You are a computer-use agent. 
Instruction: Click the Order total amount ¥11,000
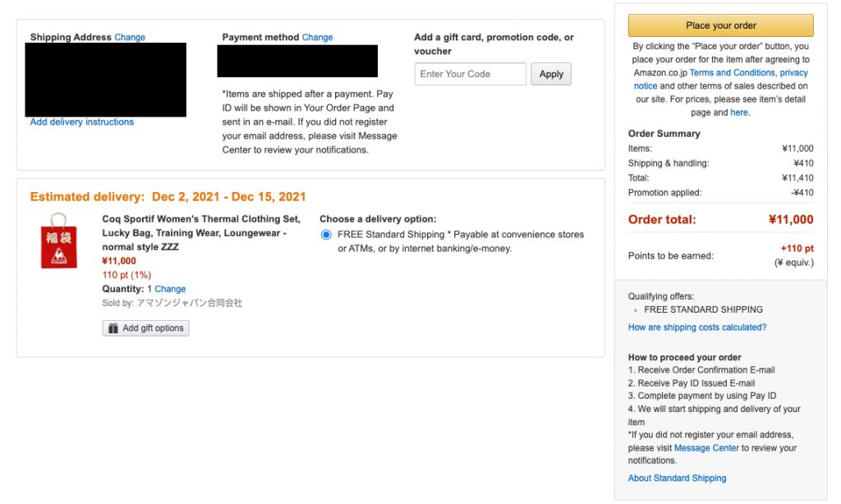[x=790, y=219]
